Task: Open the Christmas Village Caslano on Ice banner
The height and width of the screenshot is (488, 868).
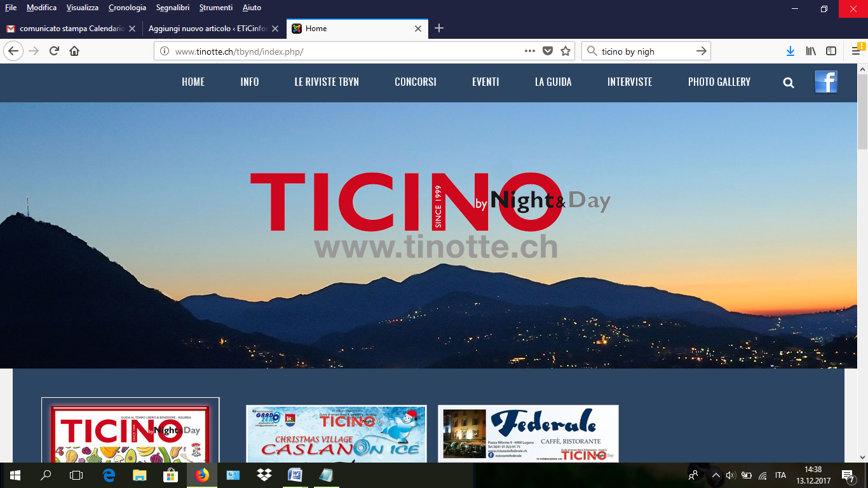Action: pyautogui.click(x=336, y=433)
